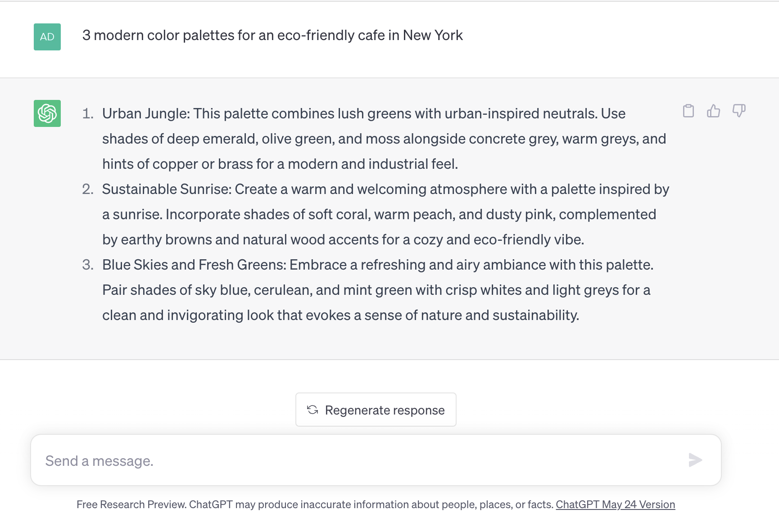Click the user prompt about color palettes
The height and width of the screenshot is (532, 779).
pyautogui.click(x=272, y=35)
